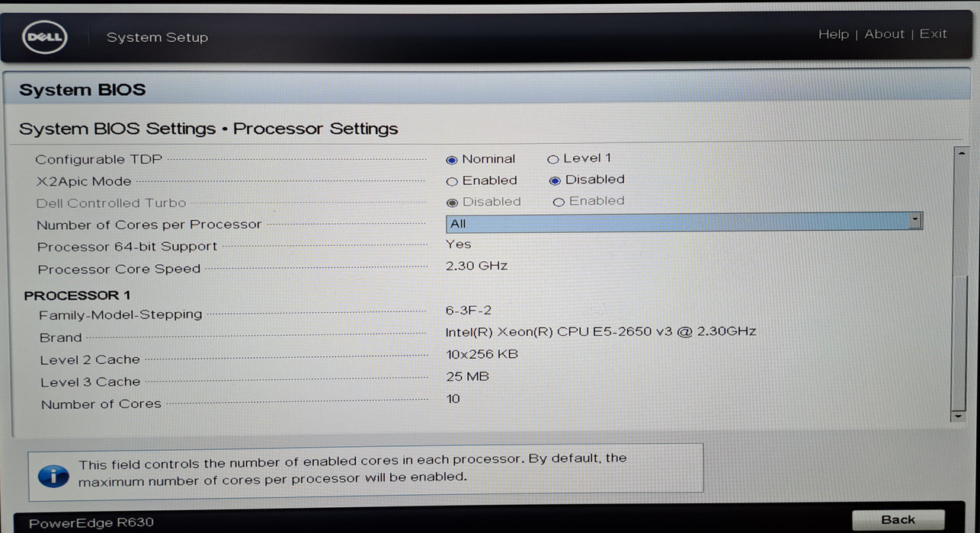Screen dimensions: 980x533
Task: Click the Yes value for 64-bit Support
Action: point(459,244)
